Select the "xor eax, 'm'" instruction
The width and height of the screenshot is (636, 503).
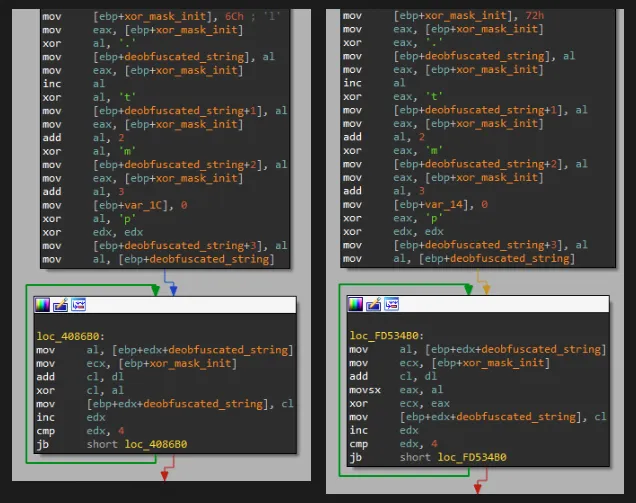tap(393, 150)
